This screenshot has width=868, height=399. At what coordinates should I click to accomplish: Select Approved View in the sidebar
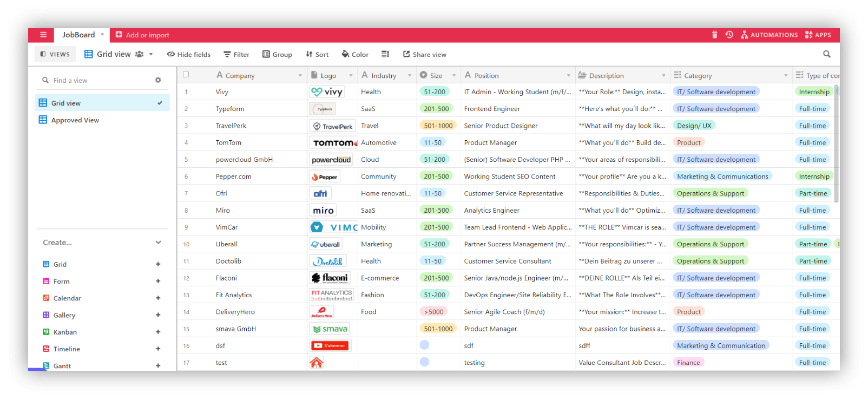tap(102, 120)
